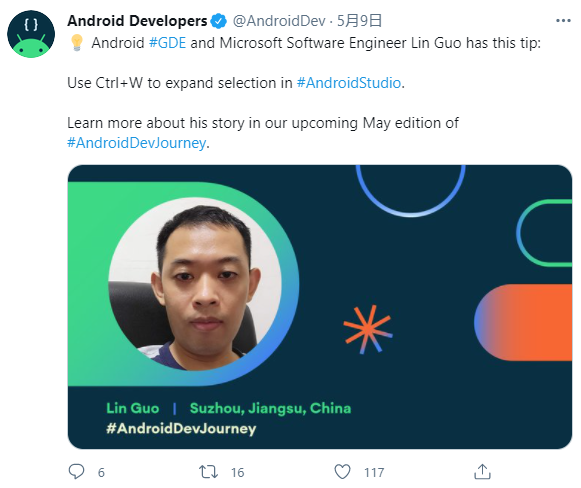Click the Suzhou, Jiangsu, China caption

pyautogui.click(x=270, y=408)
